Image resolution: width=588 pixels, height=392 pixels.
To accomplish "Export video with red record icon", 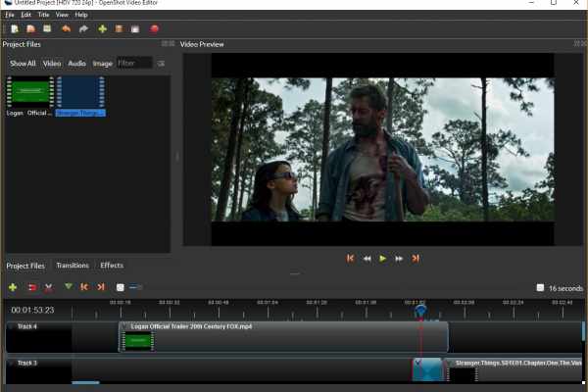I will 154,28.
